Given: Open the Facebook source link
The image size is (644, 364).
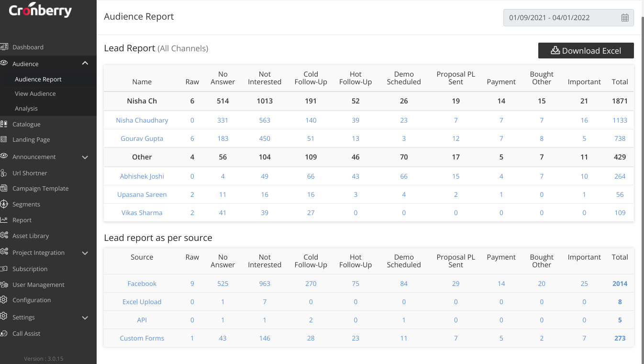Looking at the screenshot, I should pos(142,284).
